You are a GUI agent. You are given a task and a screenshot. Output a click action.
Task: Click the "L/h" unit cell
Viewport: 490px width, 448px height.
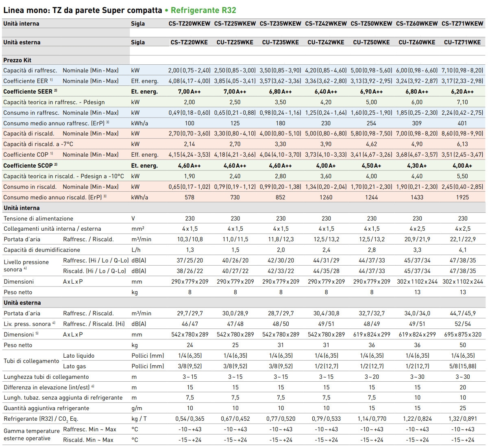[x=136, y=250]
